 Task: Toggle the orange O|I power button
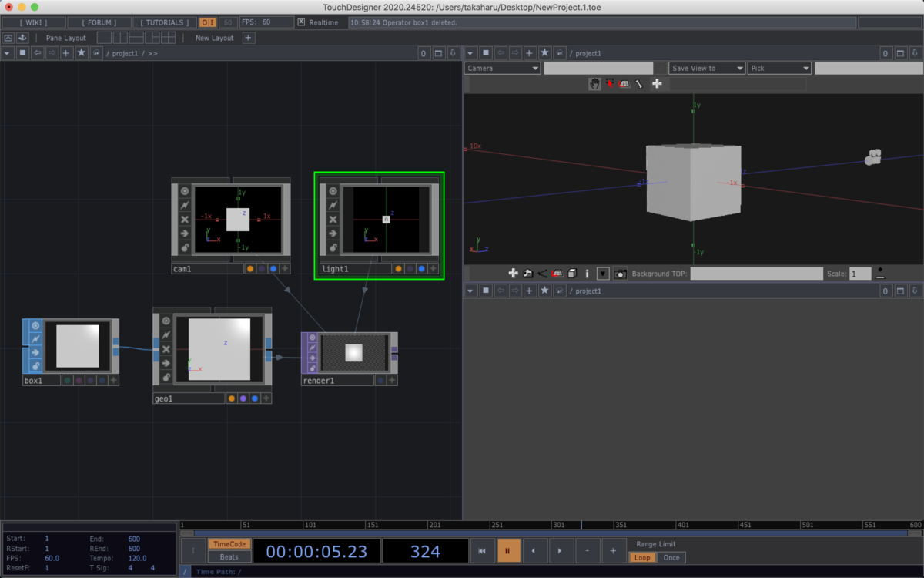click(x=208, y=22)
